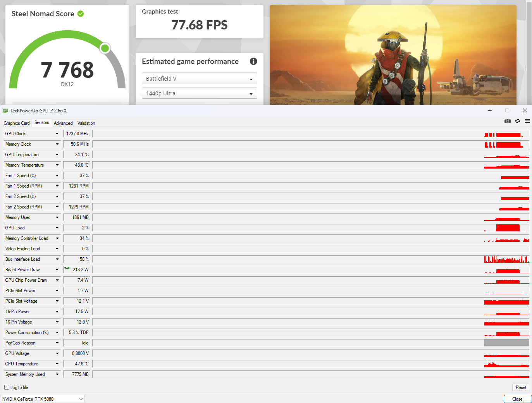Click the Reset button
The image size is (532, 403).
(521, 387)
